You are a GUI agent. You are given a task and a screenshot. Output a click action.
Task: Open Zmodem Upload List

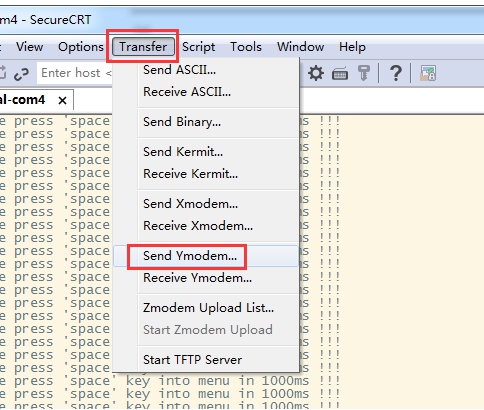206,308
